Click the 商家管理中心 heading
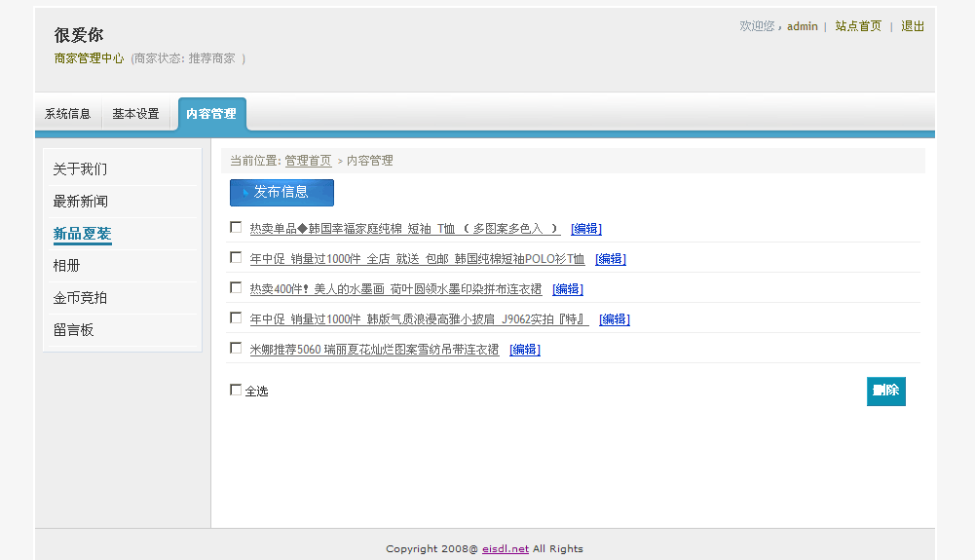975x560 pixels. tap(89, 58)
